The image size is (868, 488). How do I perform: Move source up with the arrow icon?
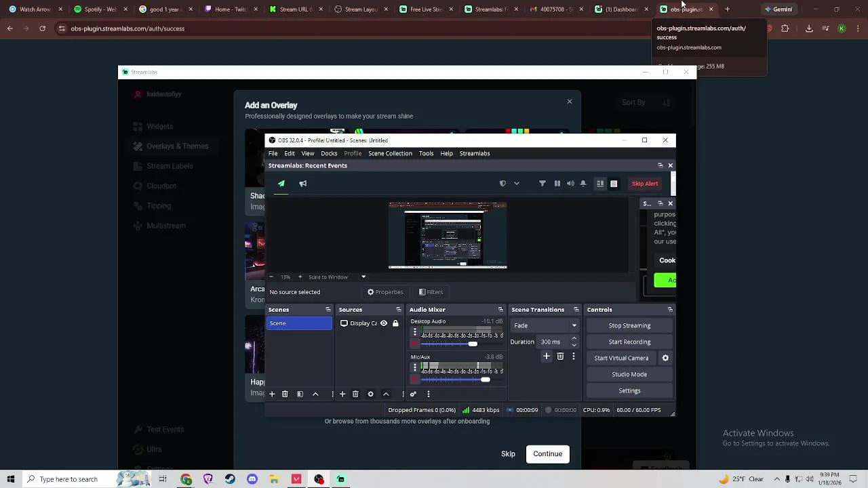point(386,394)
